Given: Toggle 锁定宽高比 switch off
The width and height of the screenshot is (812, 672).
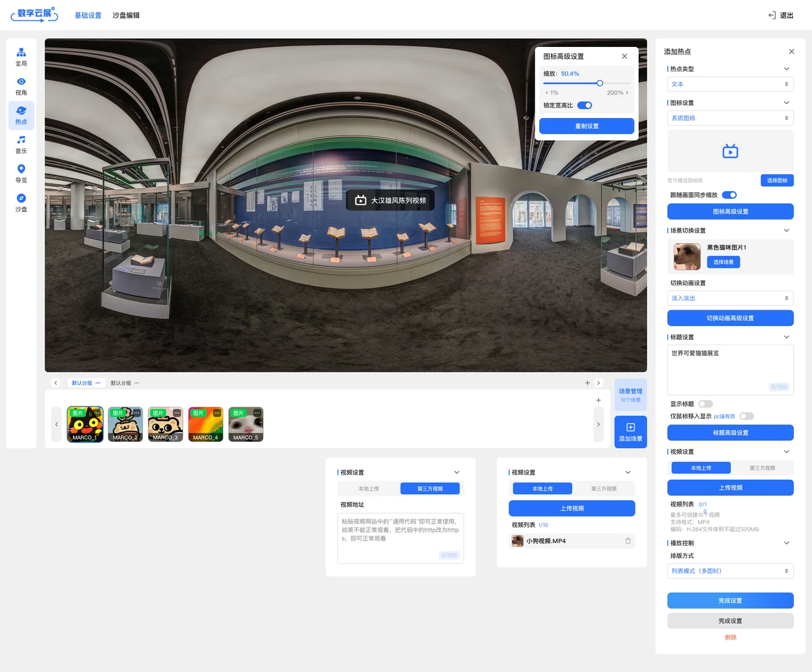Looking at the screenshot, I should tap(585, 105).
